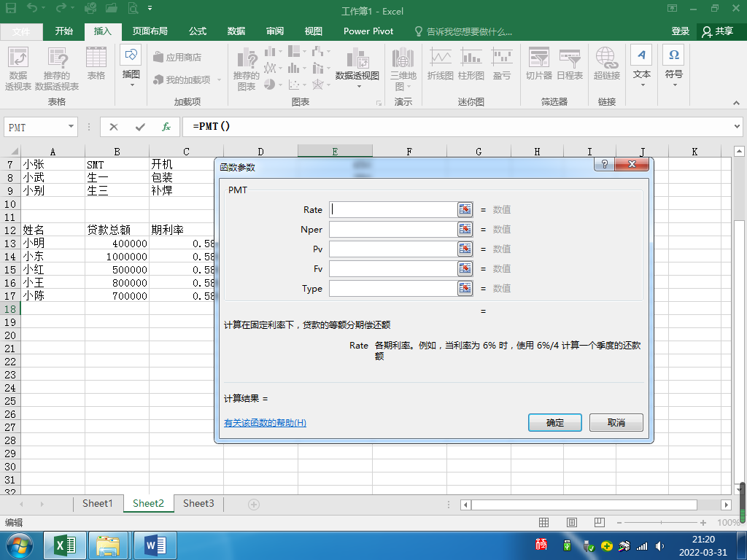Screen dimensions: 747x560
Task: Click the Type field range selector icon
Action: [x=465, y=288]
